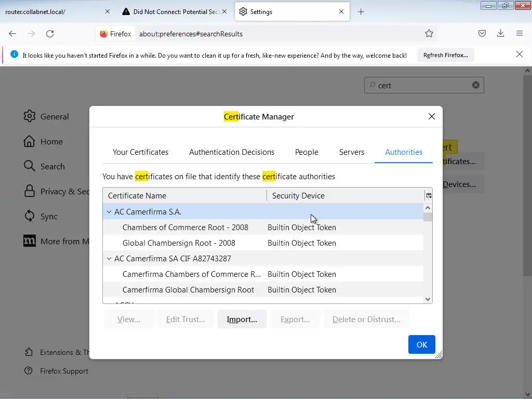532x399 pixels.
Task: Switch to Servers tab
Action: pyautogui.click(x=352, y=152)
